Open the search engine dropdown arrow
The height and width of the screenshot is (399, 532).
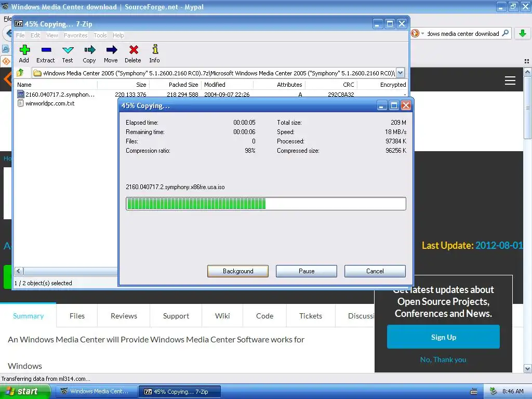[423, 34]
